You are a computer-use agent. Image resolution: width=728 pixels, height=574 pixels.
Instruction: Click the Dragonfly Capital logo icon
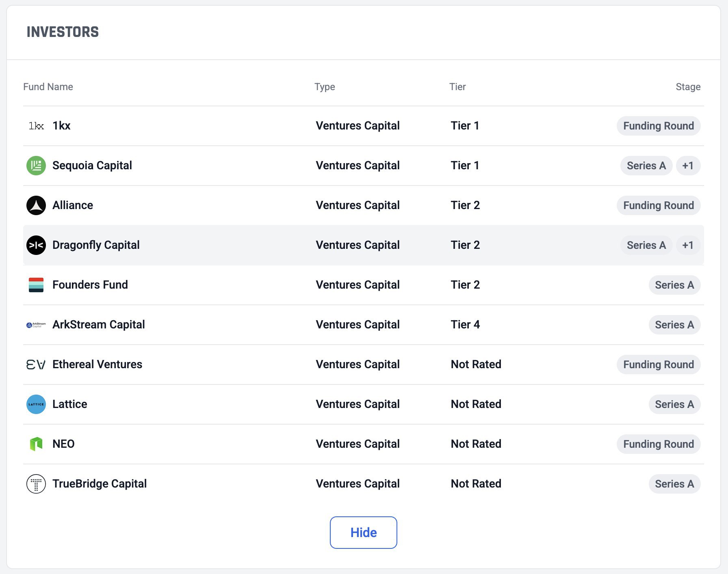pos(36,245)
